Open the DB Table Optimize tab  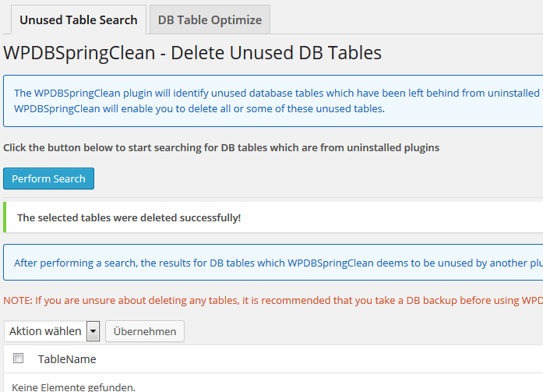(210, 19)
